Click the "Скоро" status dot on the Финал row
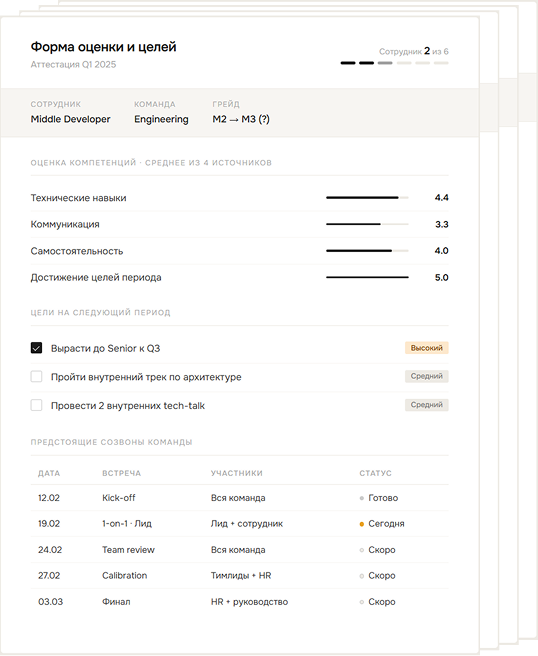 pyautogui.click(x=361, y=602)
